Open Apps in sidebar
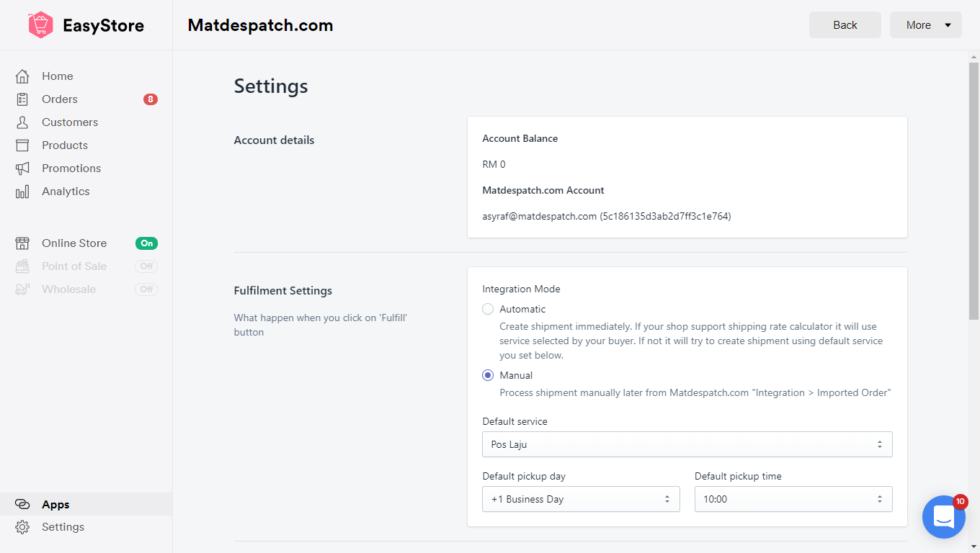Screen dimensions: 980x553 click(55, 504)
